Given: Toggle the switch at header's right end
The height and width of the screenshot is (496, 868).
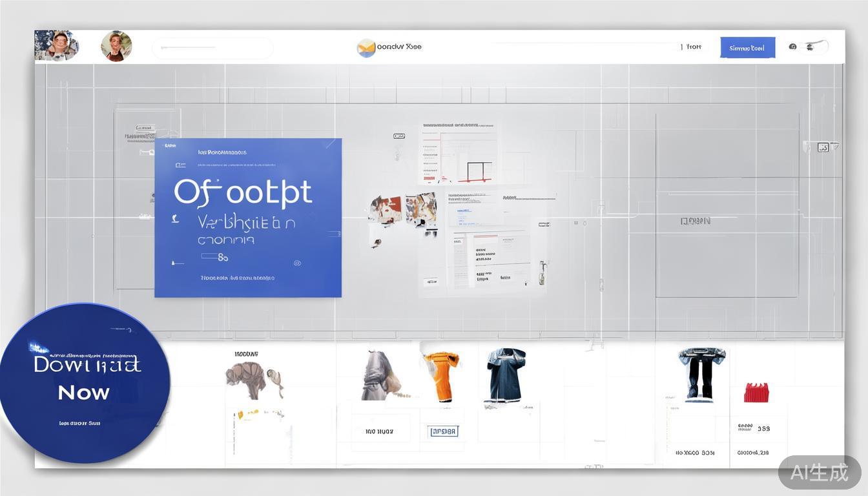Looking at the screenshot, I should click(x=816, y=46).
